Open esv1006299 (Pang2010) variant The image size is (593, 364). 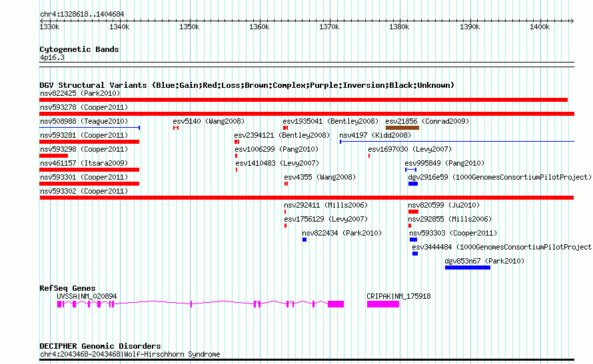click(277, 149)
